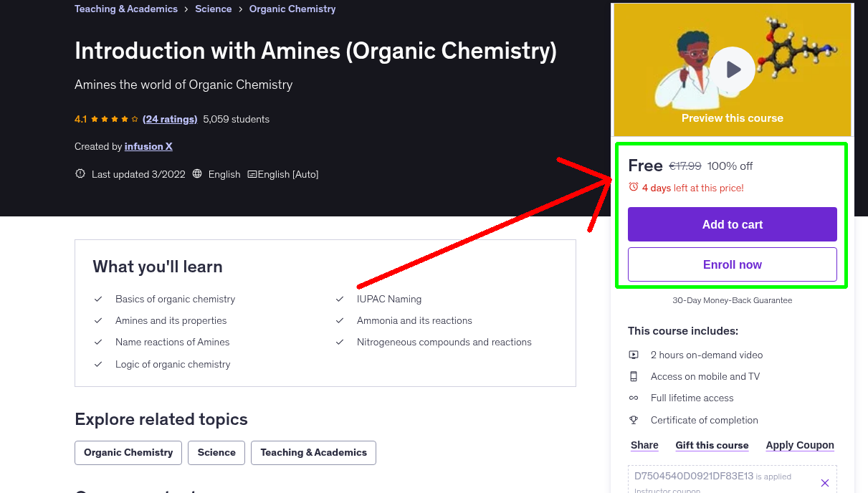Click Apply Coupon
Image resolution: width=868 pixels, height=493 pixels.
tap(799, 445)
